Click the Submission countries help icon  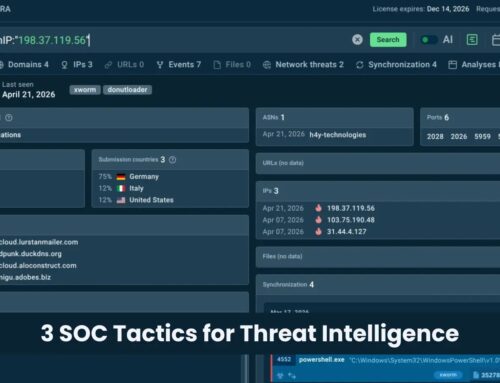point(172,160)
